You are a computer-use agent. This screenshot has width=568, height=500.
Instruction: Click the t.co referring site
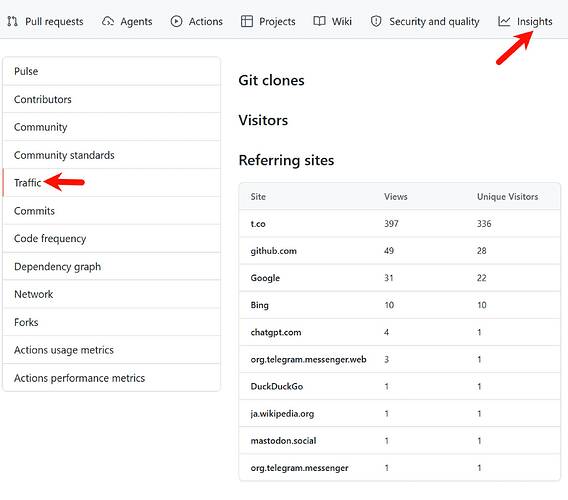[258, 224]
